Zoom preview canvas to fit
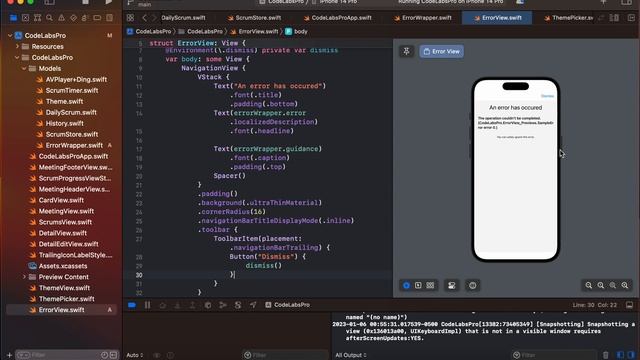This screenshot has height=360, width=640. click(613, 285)
